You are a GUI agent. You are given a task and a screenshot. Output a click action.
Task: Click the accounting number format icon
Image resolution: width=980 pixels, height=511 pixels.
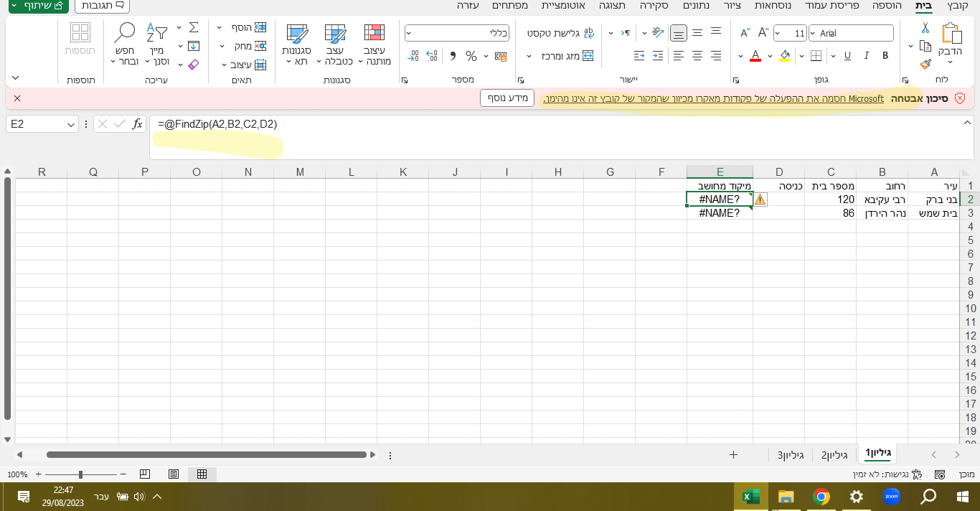(x=500, y=56)
